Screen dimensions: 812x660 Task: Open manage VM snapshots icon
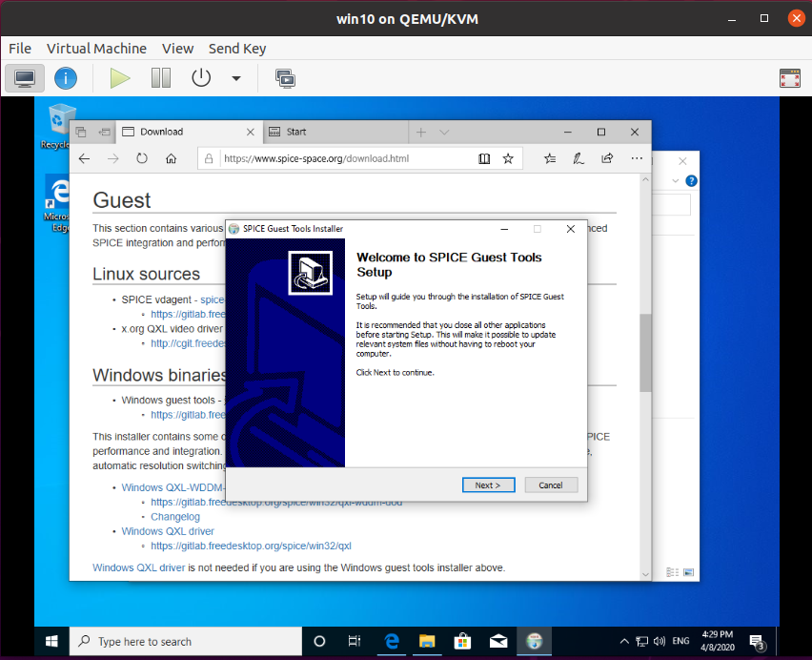pos(285,79)
